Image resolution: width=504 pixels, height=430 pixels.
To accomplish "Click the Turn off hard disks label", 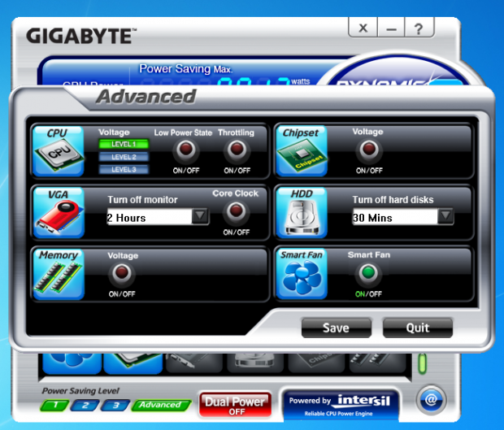I will click(393, 200).
